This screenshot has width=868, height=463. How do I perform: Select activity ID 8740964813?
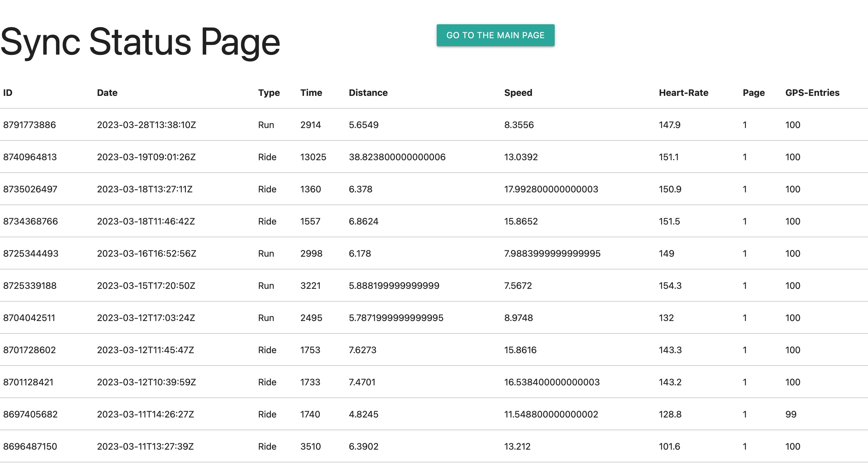pyautogui.click(x=30, y=157)
